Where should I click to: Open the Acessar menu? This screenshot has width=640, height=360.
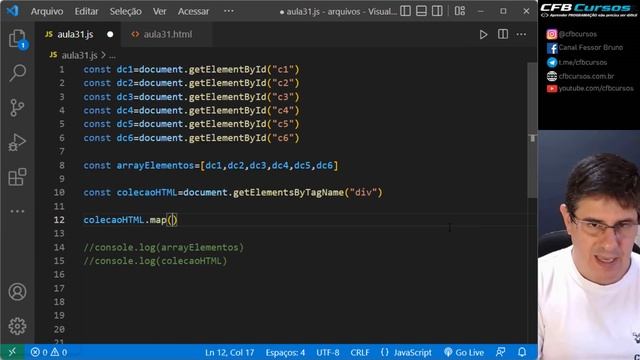coord(193,11)
